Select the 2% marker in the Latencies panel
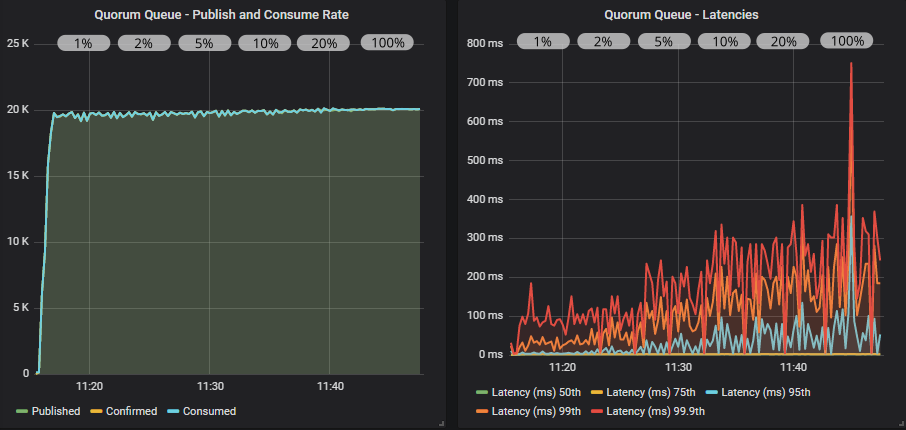The width and height of the screenshot is (906, 430). [x=602, y=42]
